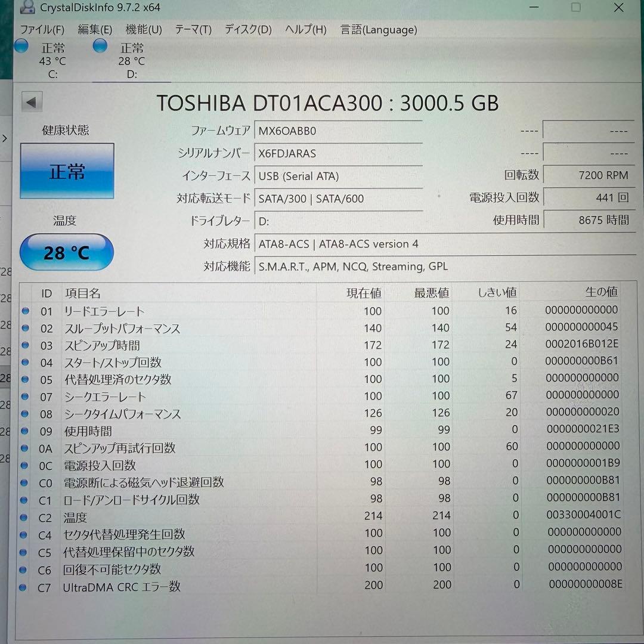
Task: Click the CrystalDiskInfo app icon in title bar
Action: 27,6
